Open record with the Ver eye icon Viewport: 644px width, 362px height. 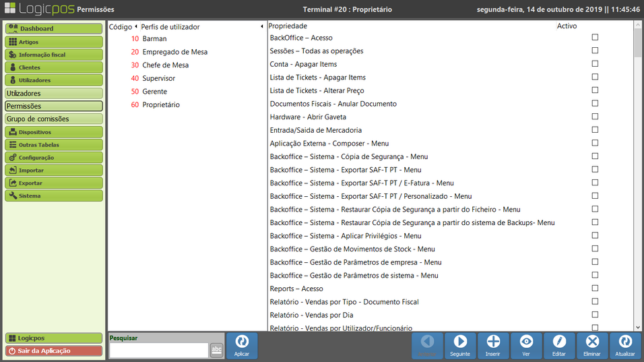(x=526, y=345)
